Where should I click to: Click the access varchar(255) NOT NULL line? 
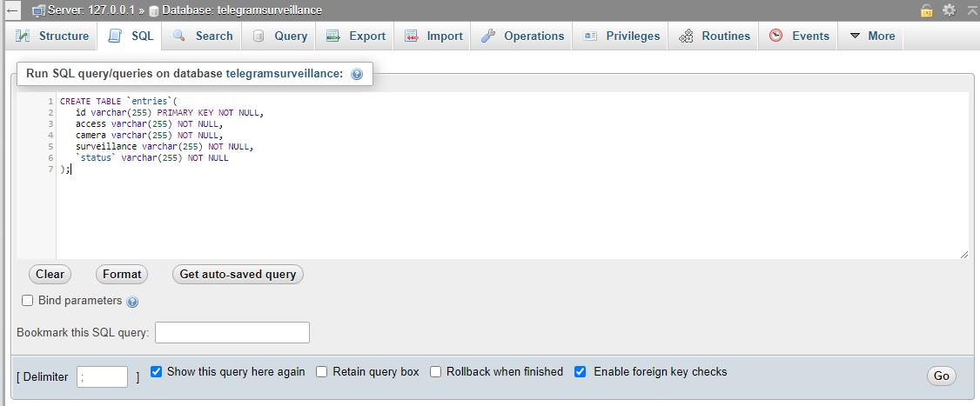(150, 123)
